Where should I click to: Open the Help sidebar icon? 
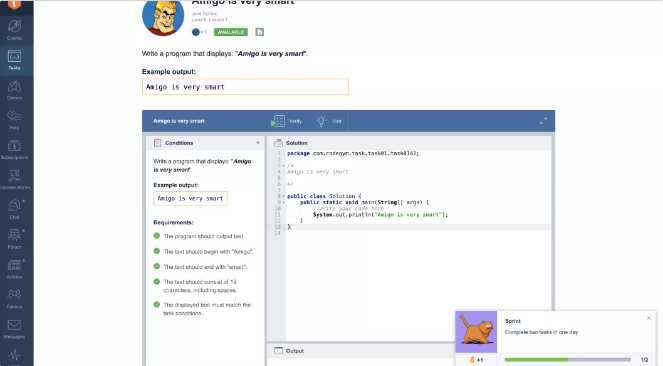pos(14,120)
